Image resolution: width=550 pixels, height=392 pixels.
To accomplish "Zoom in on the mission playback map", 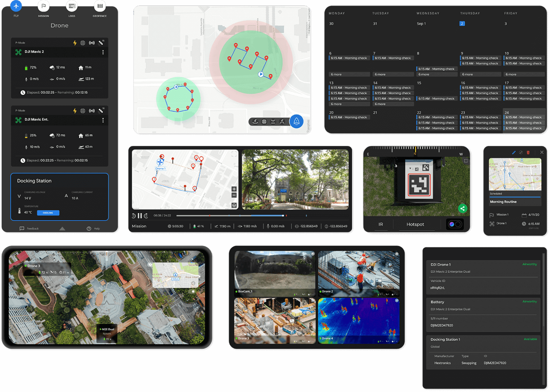I will tap(234, 189).
